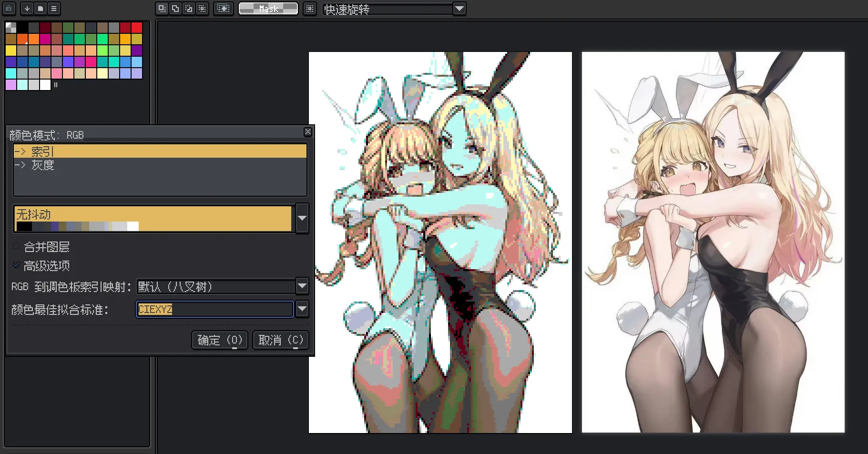868x454 pixels.
Task: Select the 无抖动 dithering option
Action: [x=153, y=219]
